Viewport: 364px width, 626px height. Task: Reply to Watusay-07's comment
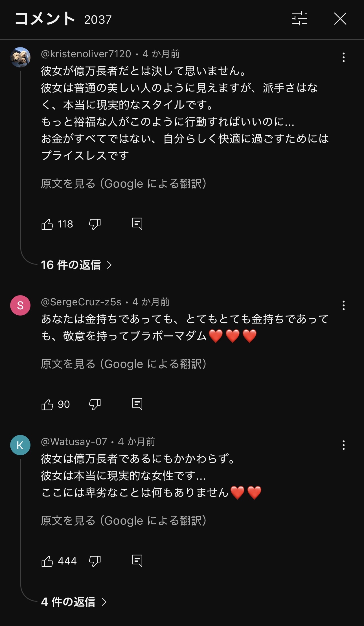point(137,561)
